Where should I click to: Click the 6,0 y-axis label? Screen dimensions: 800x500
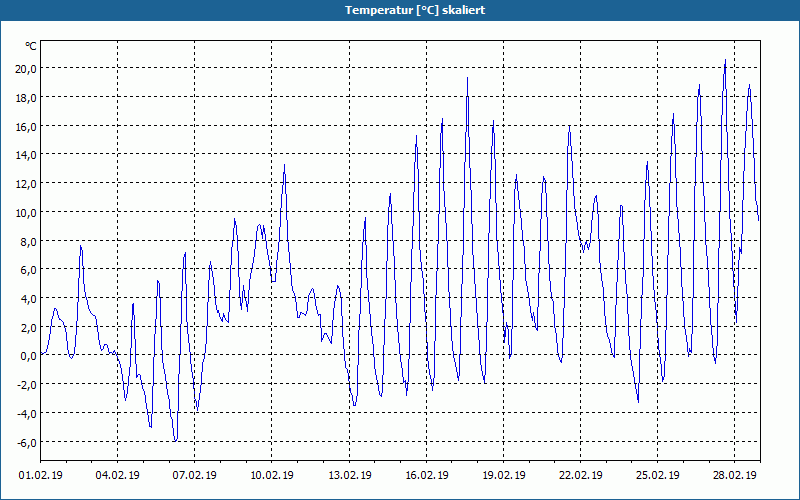click(x=28, y=269)
